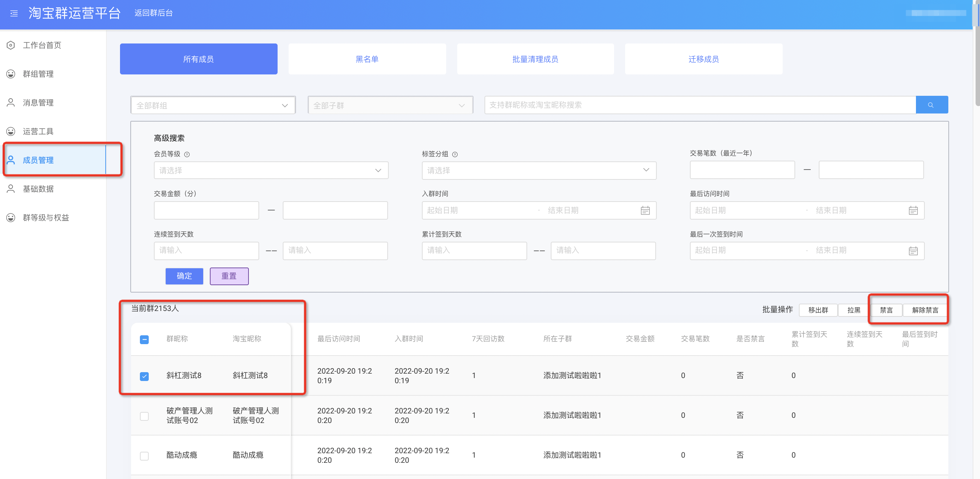Image resolution: width=980 pixels, height=479 pixels.
Task: Click the 返回群后台 link
Action: coord(153,13)
